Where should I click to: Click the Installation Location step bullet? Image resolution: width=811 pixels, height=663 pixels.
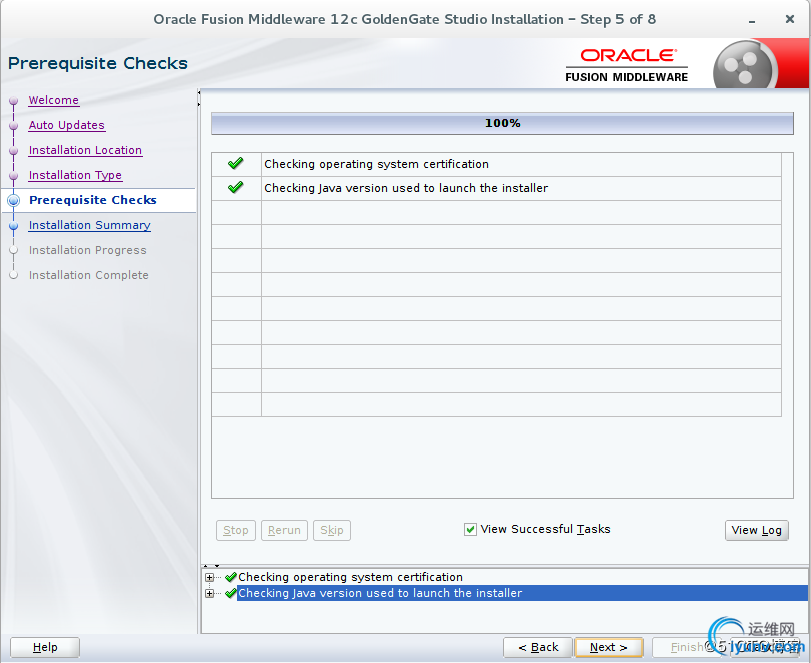[x=14, y=150]
